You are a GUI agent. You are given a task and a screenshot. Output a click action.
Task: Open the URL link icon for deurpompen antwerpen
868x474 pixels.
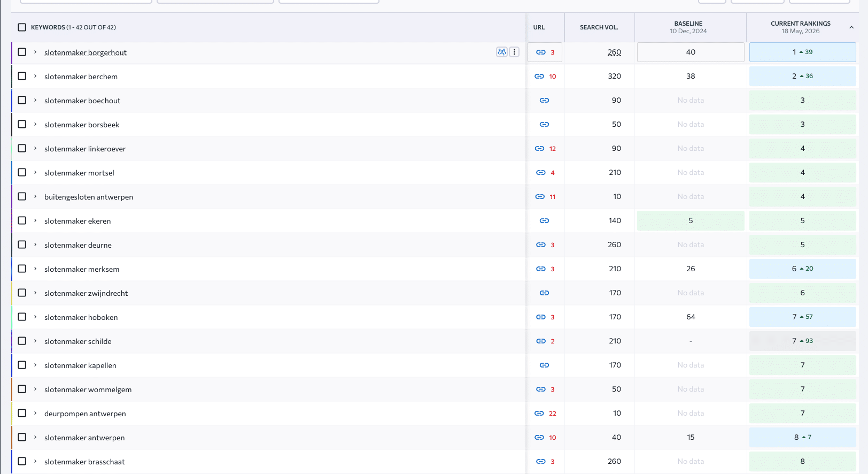(539, 414)
